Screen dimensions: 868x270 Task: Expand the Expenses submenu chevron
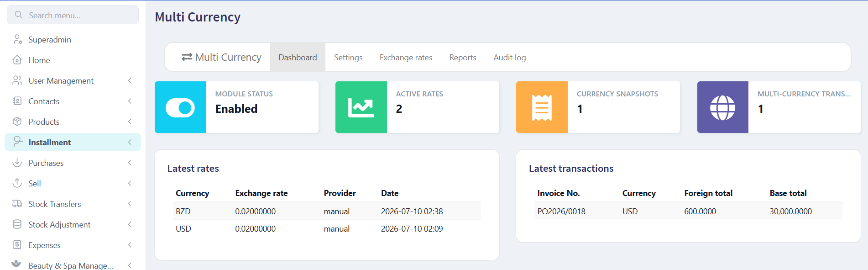(x=130, y=245)
